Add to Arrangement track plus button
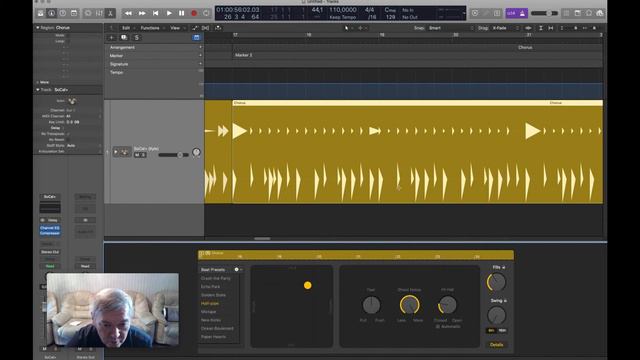This screenshot has height=360, width=640. click(x=200, y=47)
